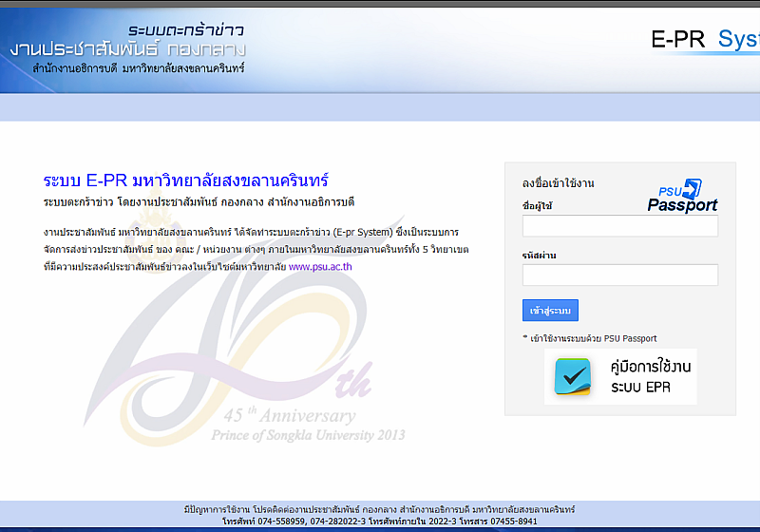Click the ลงชื่อเข้าใช้งาน sign-in heading

point(558,183)
